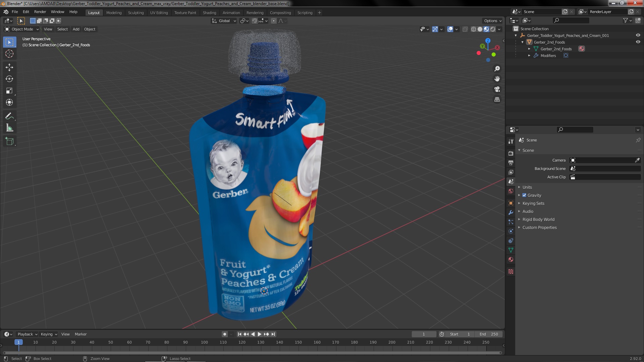Image resolution: width=644 pixels, height=362 pixels.
Task: Open the World properties tab
Action: pyautogui.click(x=511, y=191)
